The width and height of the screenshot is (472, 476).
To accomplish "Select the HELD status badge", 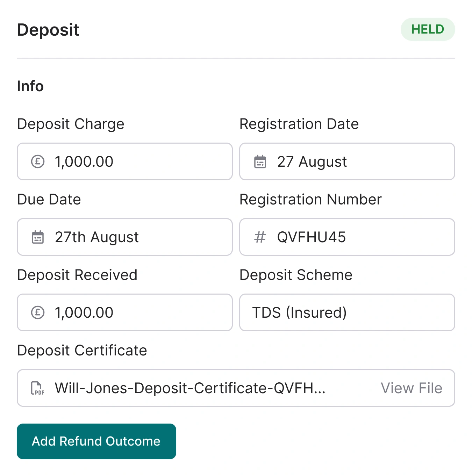I will pyautogui.click(x=428, y=29).
